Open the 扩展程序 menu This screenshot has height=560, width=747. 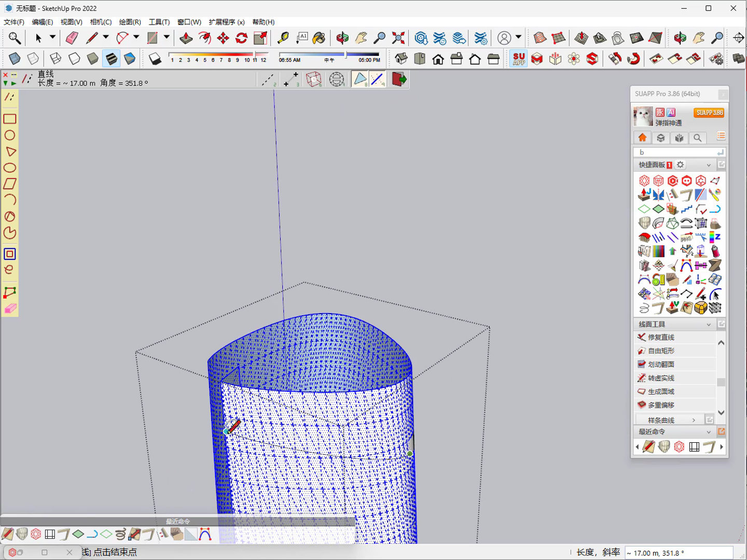pos(226,22)
